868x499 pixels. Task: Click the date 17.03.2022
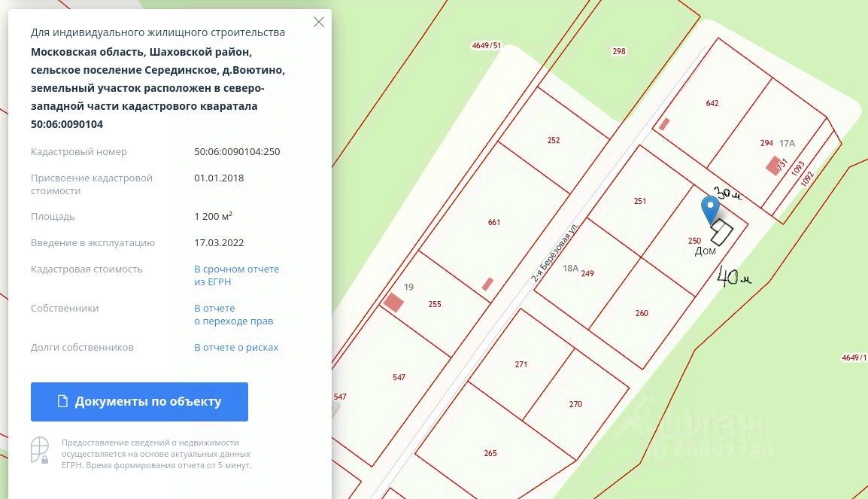[219, 242]
